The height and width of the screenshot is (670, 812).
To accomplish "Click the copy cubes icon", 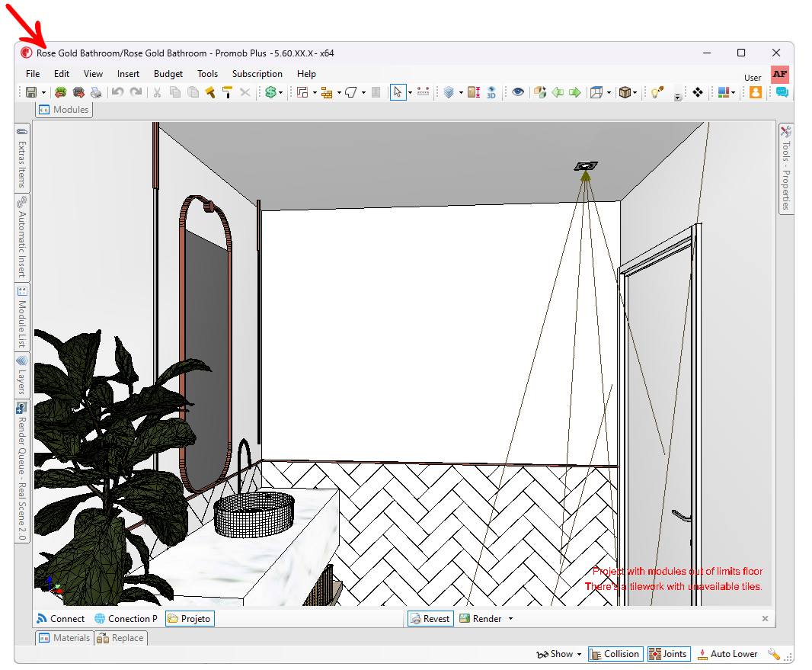I will (540, 92).
